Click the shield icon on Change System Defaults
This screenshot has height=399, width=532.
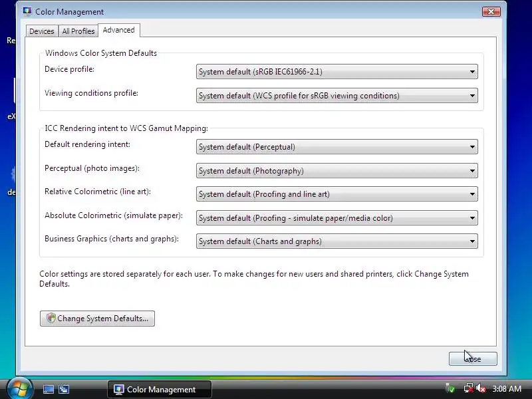(x=51, y=319)
